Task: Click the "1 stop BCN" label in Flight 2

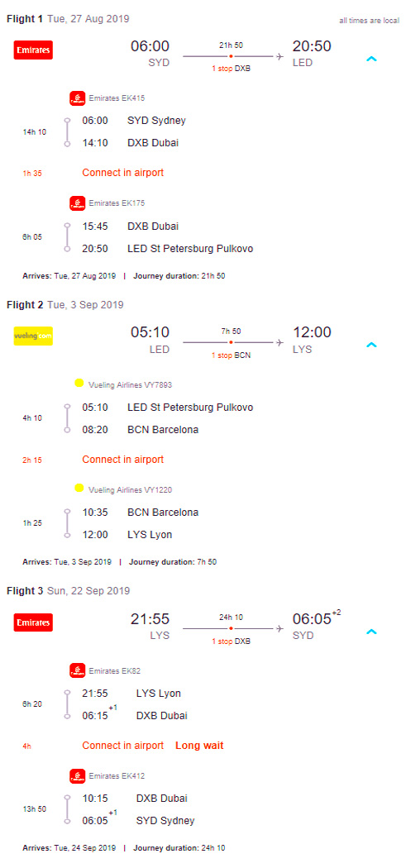Action: pyautogui.click(x=231, y=355)
